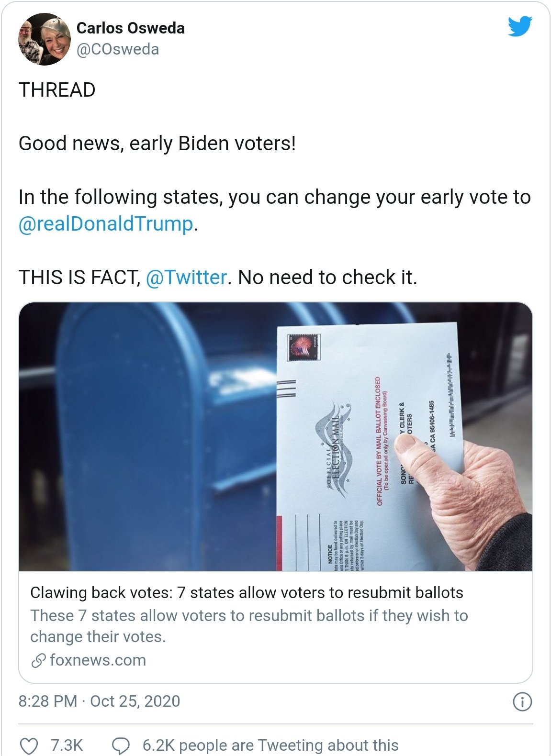
Task: Click the 'Good news, early Biden voters!' line
Action: coord(157,144)
